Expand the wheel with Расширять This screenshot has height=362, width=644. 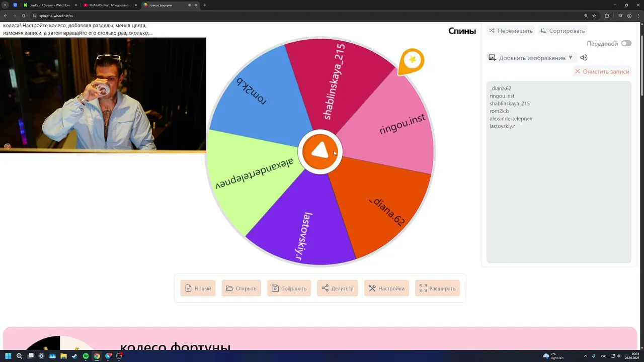point(437,288)
